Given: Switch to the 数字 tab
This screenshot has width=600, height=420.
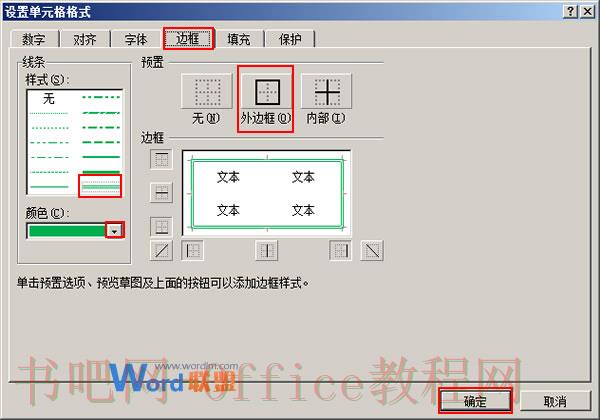Looking at the screenshot, I should 34,39.
